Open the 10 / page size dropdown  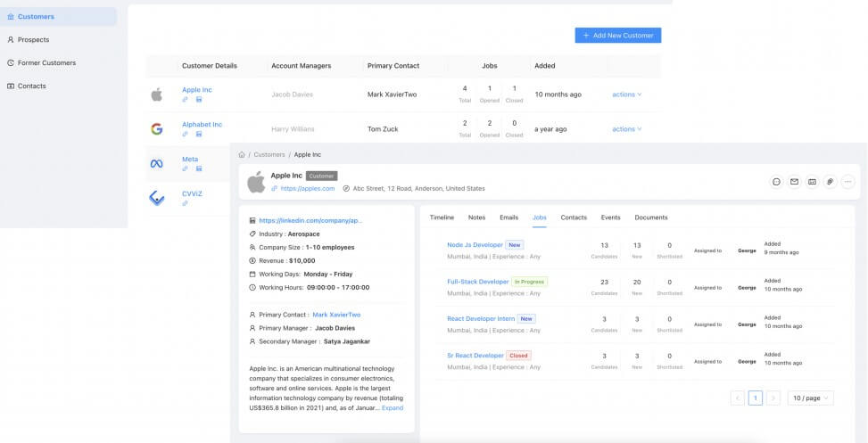pos(810,398)
